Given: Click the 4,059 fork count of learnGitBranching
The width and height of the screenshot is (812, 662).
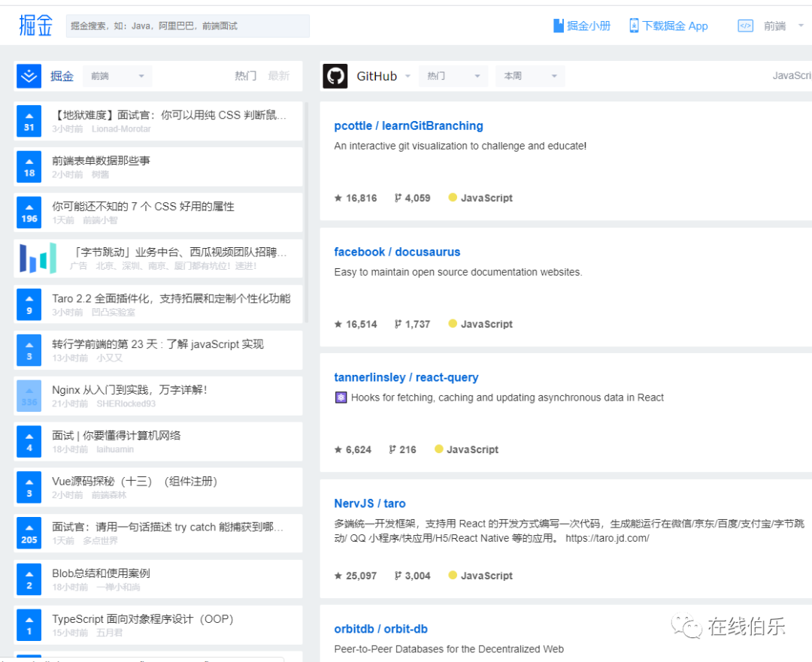Looking at the screenshot, I should [x=412, y=198].
